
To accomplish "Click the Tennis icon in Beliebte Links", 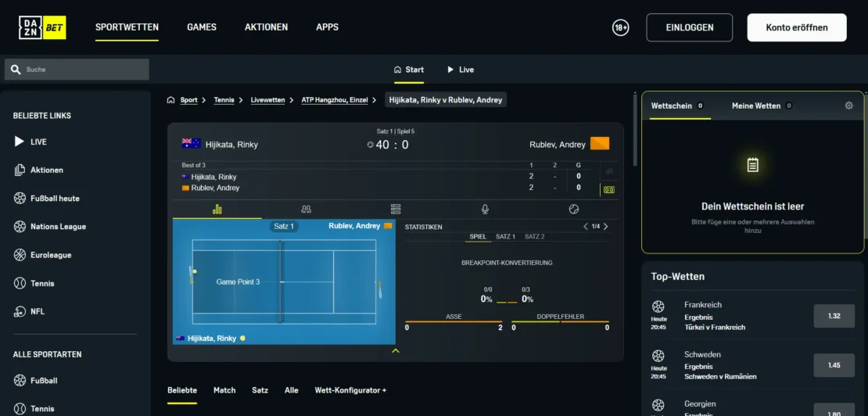I will pyautogui.click(x=20, y=283).
